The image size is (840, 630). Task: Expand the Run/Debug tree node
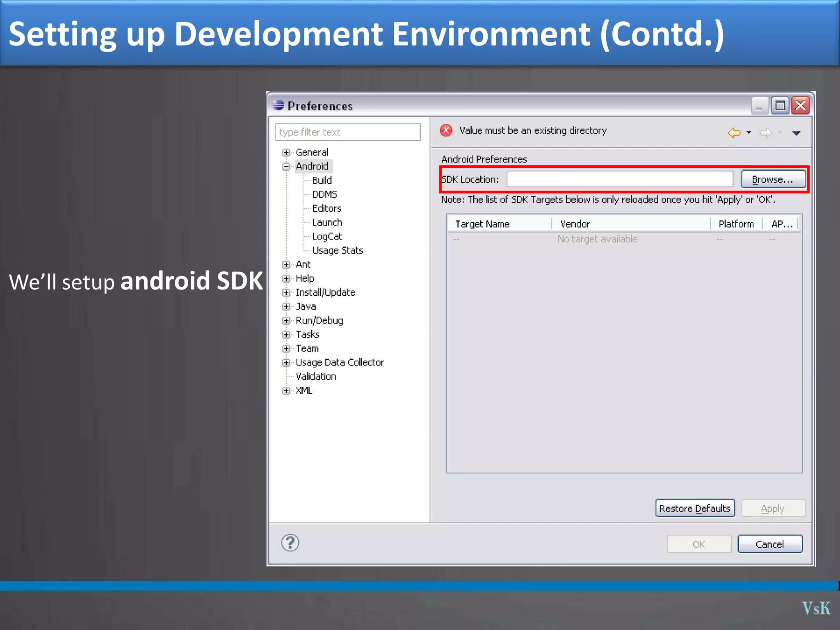pos(286,320)
